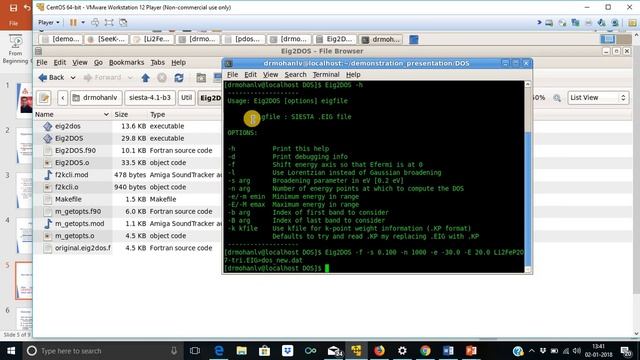Start slideshow From Beginning
Screen dimensions: 640x360
[x=16, y=49]
